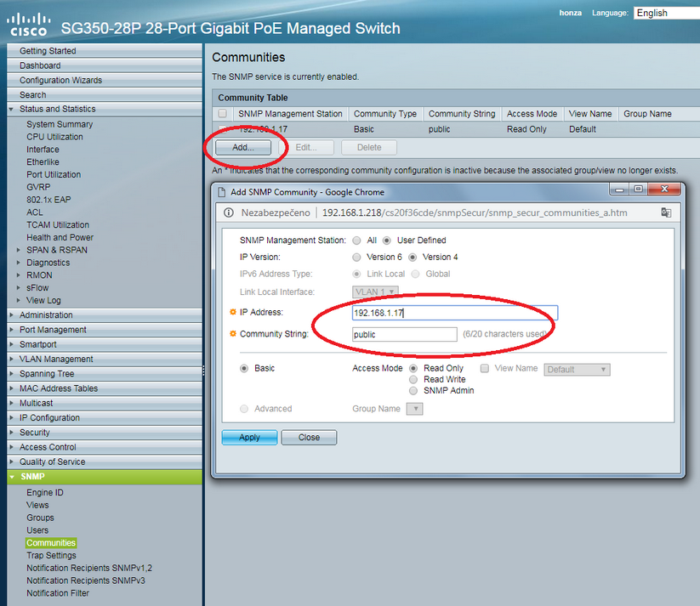Screen dimensions: 700x606
Task: Open Health and Power page
Action: [60, 237]
